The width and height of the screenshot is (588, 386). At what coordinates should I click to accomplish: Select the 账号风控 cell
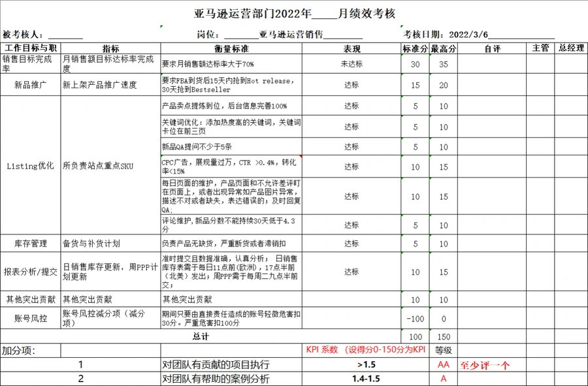coord(30,318)
